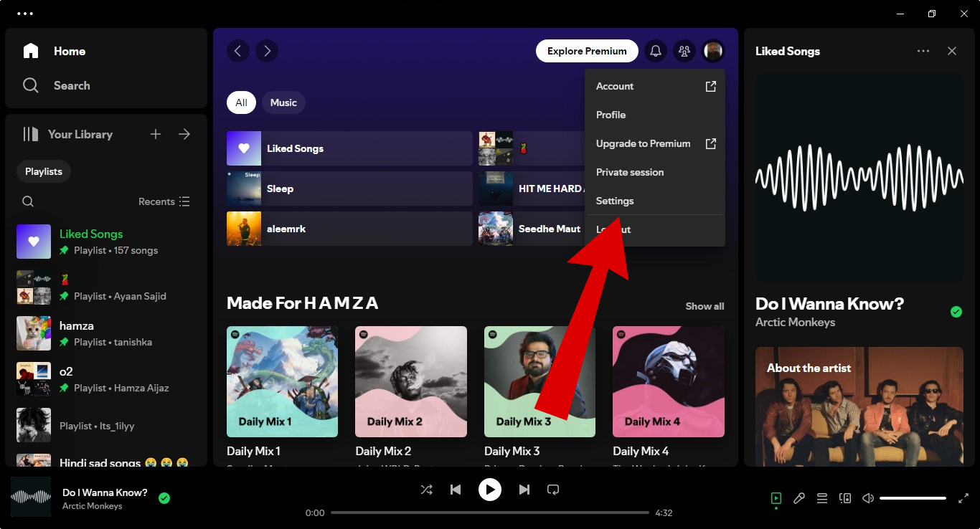Open Liked Songs playlist in library
The width and height of the screenshot is (980, 529).
coord(106,242)
